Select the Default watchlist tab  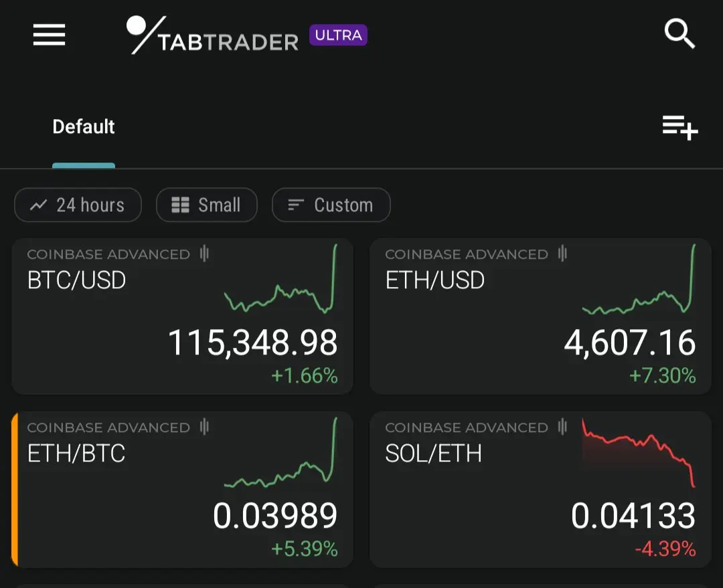[x=84, y=126]
